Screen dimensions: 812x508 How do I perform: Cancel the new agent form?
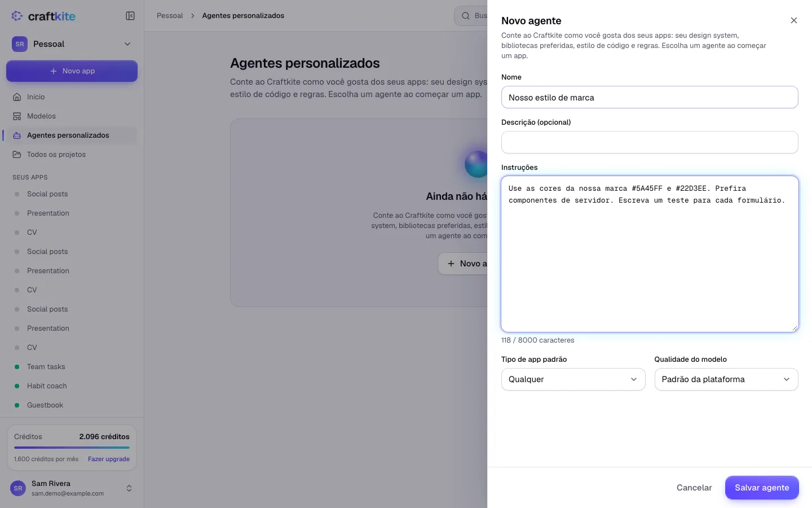coord(694,488)
